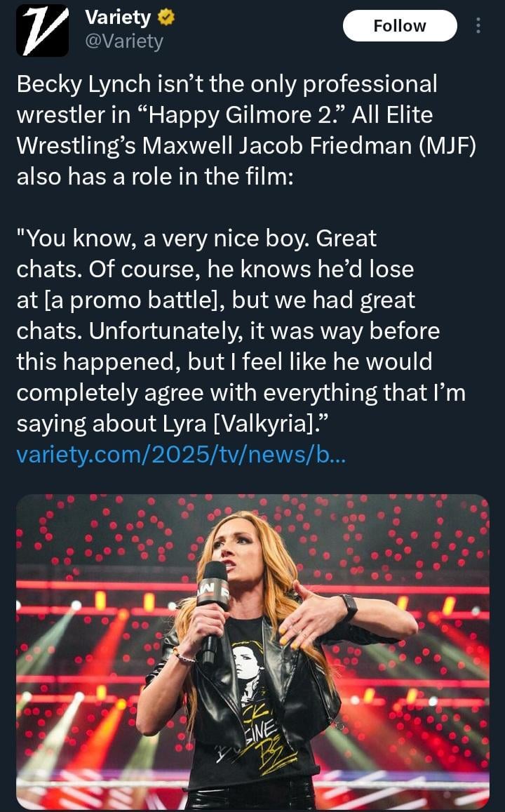
Task: Open the three-dot more options menu
Action: click(x=478, y=26)
